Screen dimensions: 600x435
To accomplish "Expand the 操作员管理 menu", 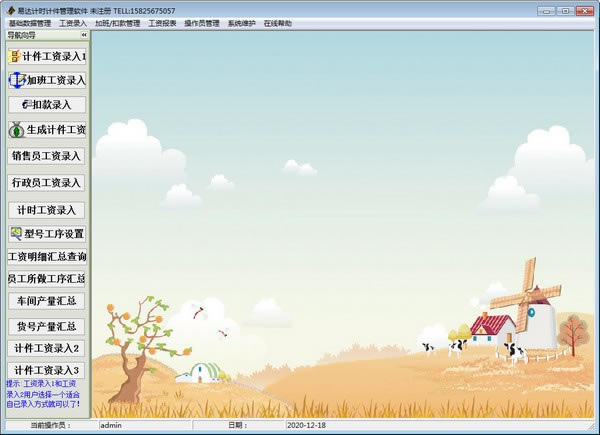I will (x=202, y=22).
